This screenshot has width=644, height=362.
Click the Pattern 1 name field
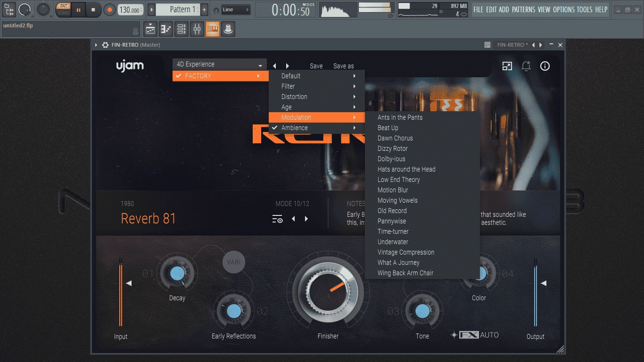coord(178,9)
